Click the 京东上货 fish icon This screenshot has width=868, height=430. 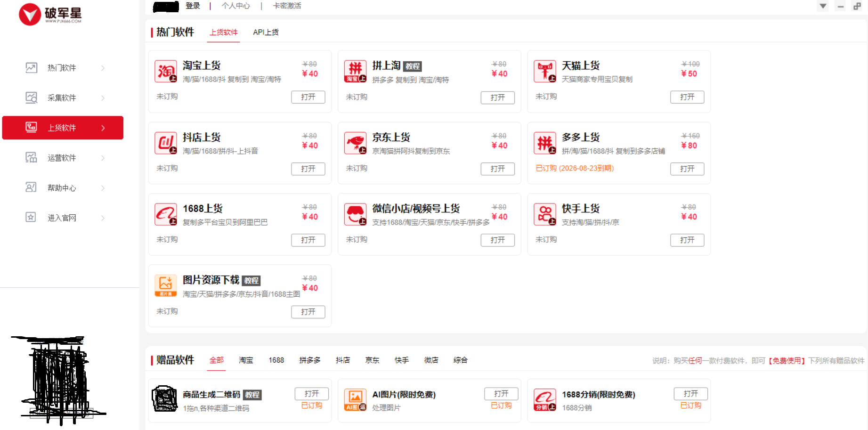355,143
